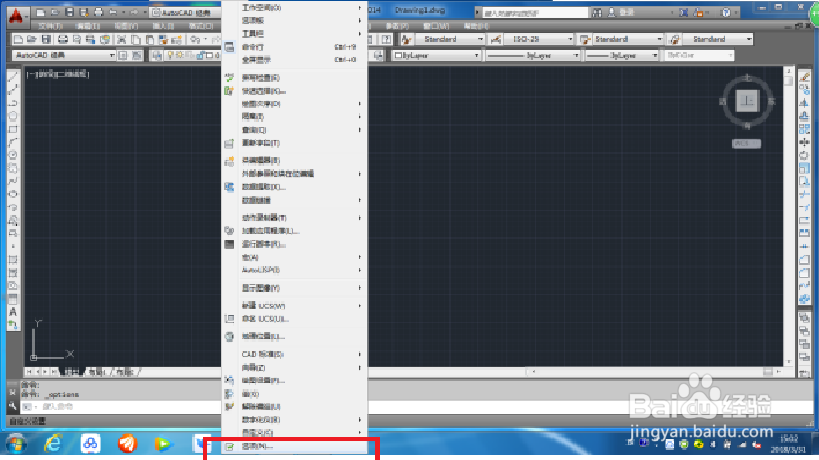Screen dimensions: 819x460
Task: Click the command line customize wrench icon
Action: [13, 406]
